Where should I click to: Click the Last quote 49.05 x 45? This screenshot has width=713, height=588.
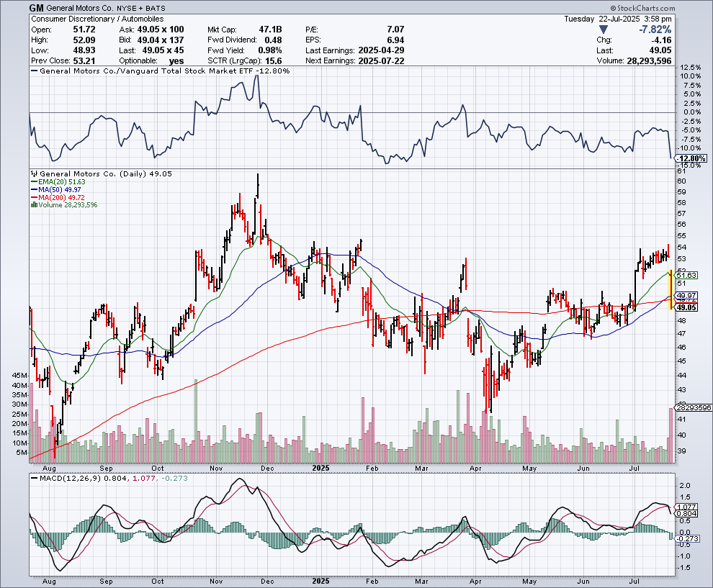(x=163, y=50)
